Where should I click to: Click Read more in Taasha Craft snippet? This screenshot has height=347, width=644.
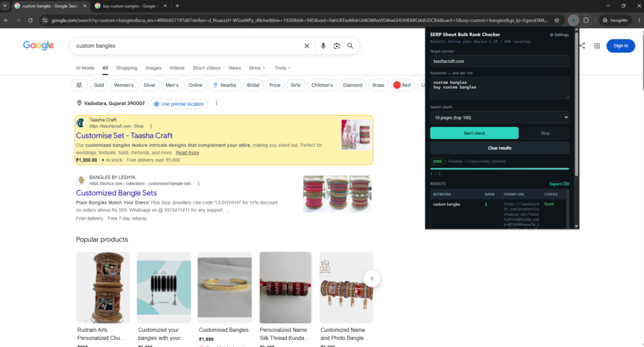(187, 153)
